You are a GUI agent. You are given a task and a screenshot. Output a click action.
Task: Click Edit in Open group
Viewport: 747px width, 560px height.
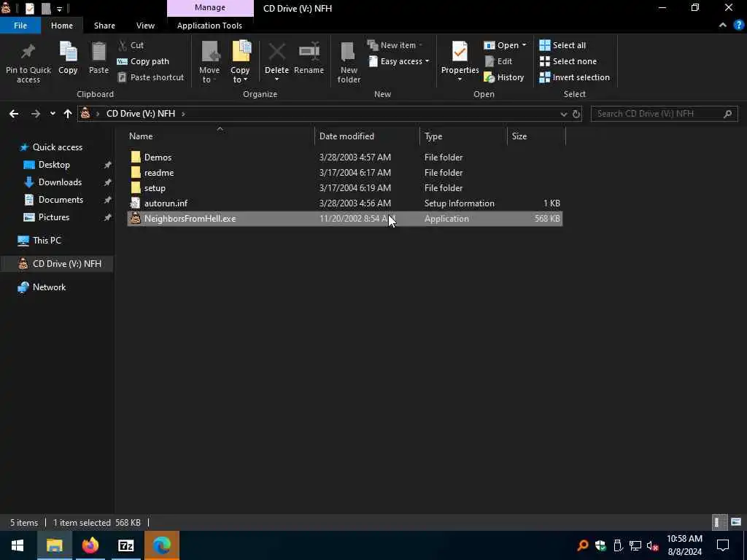[498, 61]
